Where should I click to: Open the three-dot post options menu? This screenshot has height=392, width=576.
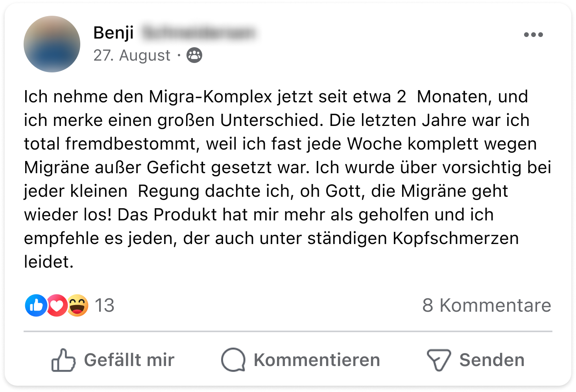[x=533, y=35]
